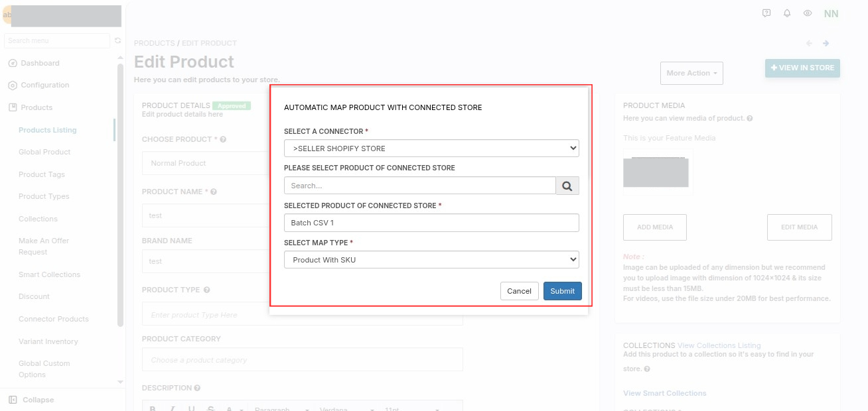
Task: Click the eye preview icon in the header
Action: click(808, 13)
